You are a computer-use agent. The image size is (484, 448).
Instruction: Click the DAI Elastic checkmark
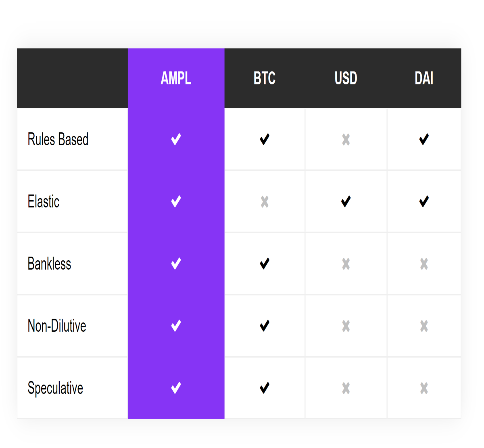click(424, 201)
